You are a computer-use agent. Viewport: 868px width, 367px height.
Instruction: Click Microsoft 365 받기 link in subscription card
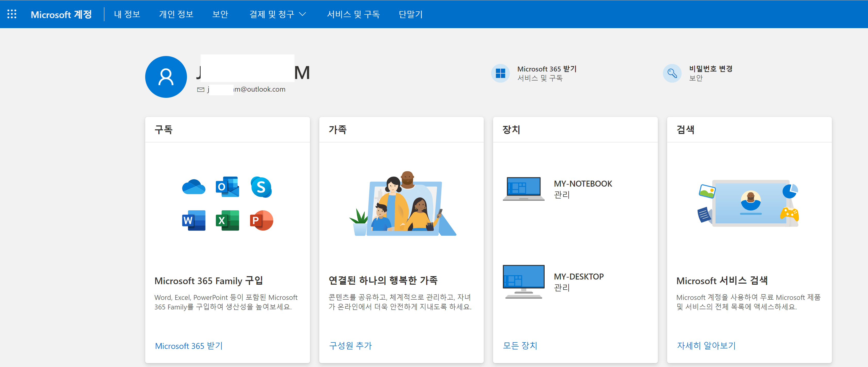point(189,346)
